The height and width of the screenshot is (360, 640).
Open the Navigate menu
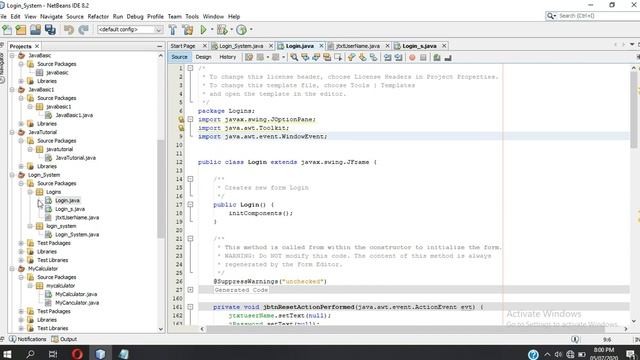51,16
